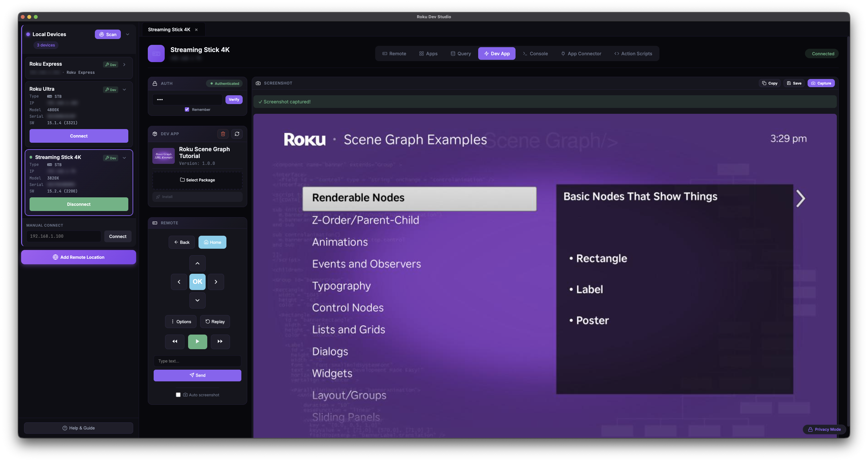Open remote Options button
The width and height of the screenshot is (868, 462).
click(181, 321)
